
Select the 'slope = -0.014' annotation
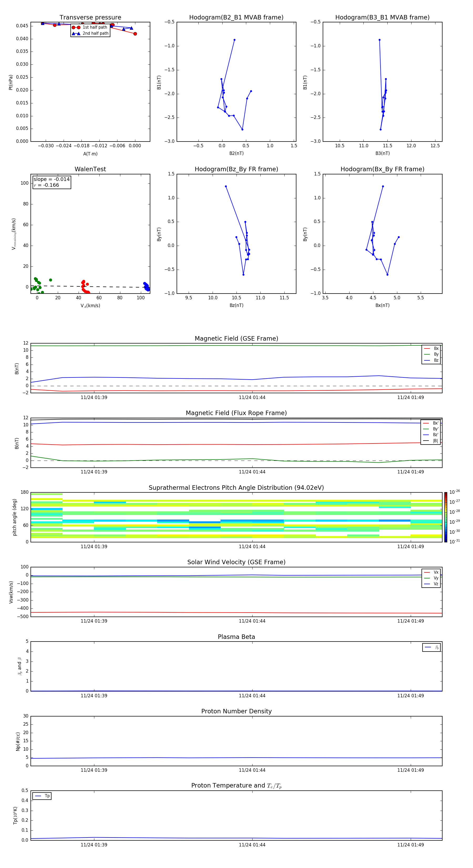(x=52, y=179)
